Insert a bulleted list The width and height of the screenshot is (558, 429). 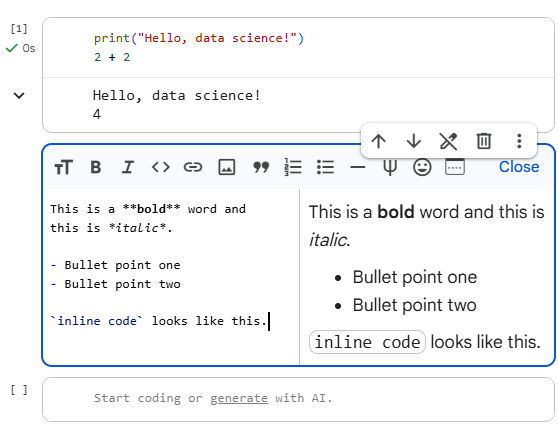(x=325, y=167)
